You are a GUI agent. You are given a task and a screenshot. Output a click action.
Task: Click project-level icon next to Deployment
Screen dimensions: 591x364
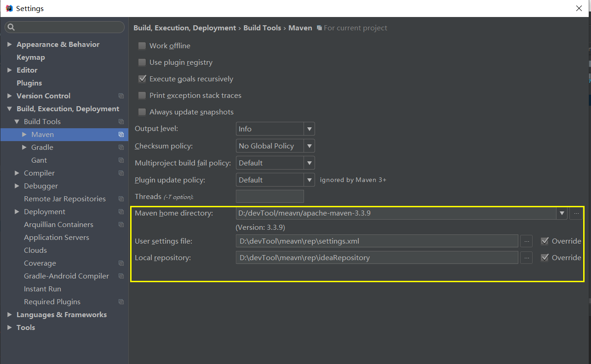[121, 212]
